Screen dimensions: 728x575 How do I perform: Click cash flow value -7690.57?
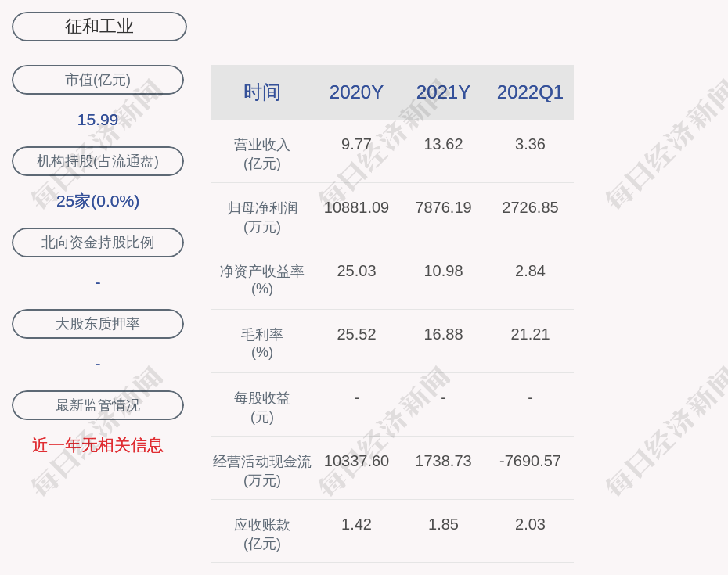530,461
